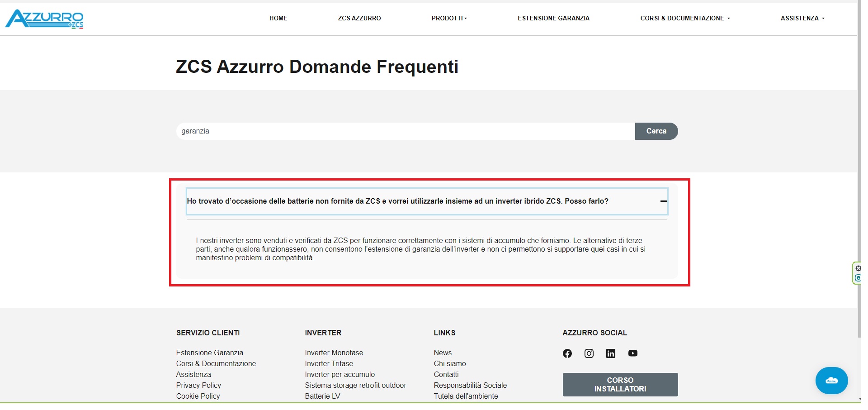
Task: Open Estensione Garanzia in top navigation
Action: pyautogui.click(x=554, y=18)
